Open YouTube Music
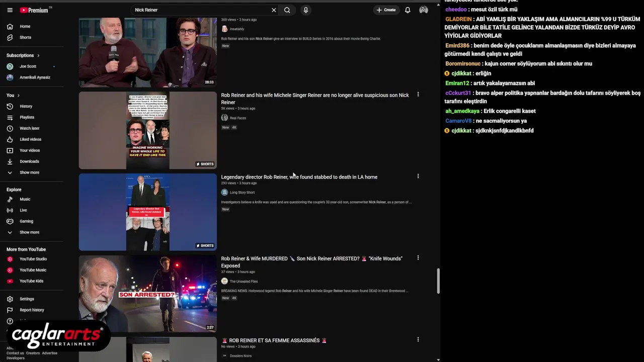Viewport: 644px width, 362px height. [32, 270]
